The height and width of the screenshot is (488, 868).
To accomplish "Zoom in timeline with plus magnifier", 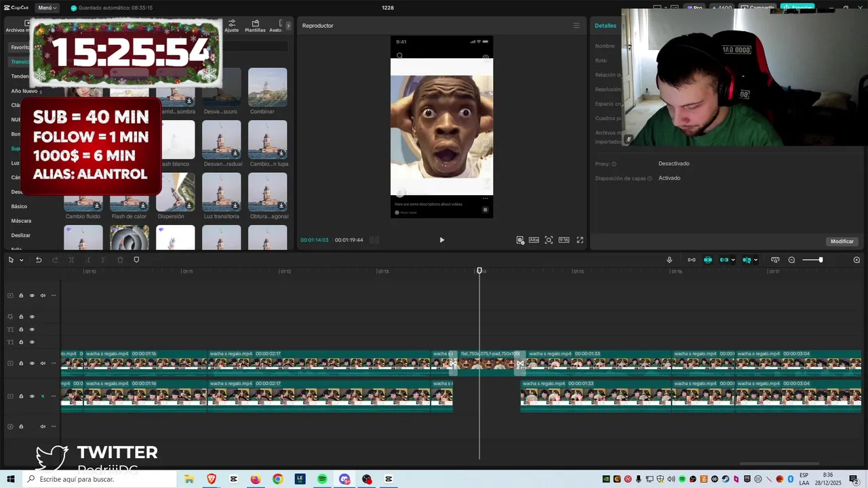I will pyautogui.click(x=856, y=260).
